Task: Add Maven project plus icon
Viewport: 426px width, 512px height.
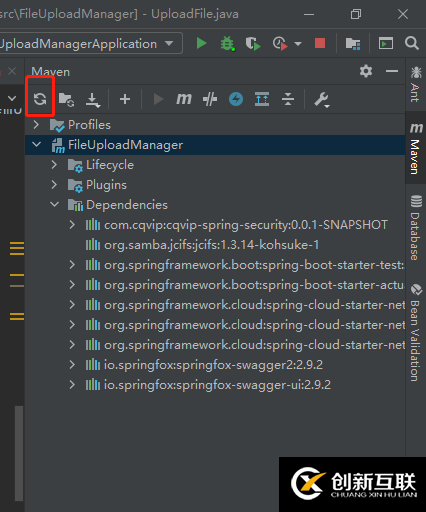Action: (x=125, y=99)
